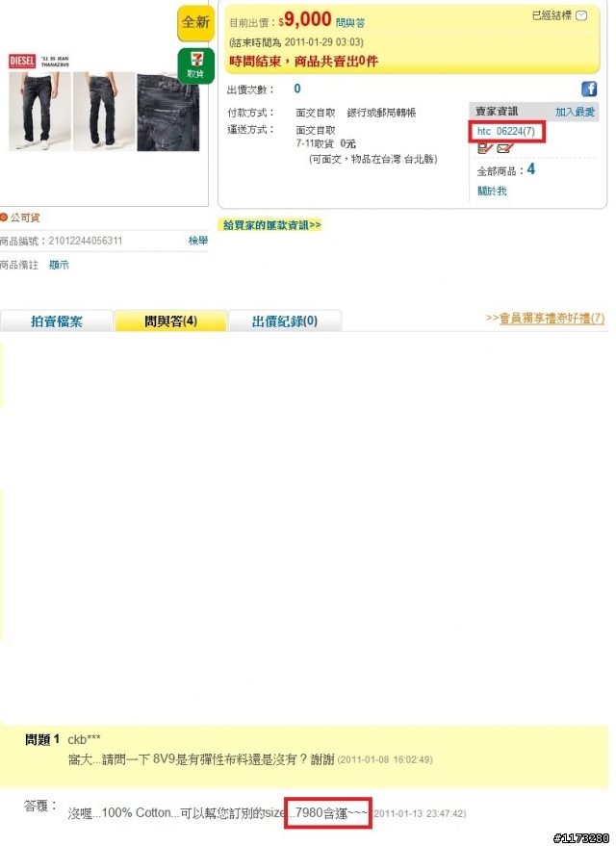Add seller via 加入最愛 link
The height and width of the screenshot is (846, 616).
pyautogui.click(x=575, y=112)
